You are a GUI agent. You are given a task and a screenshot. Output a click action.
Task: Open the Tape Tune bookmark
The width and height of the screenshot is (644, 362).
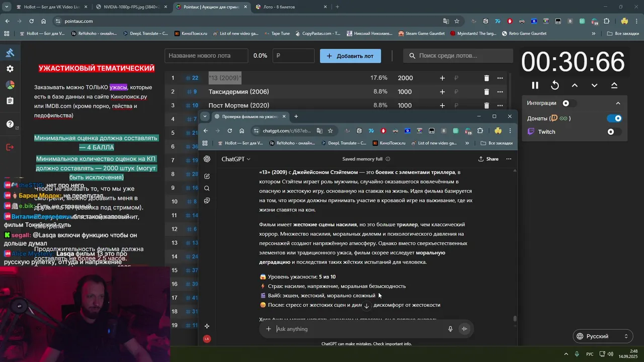point(276,34)
